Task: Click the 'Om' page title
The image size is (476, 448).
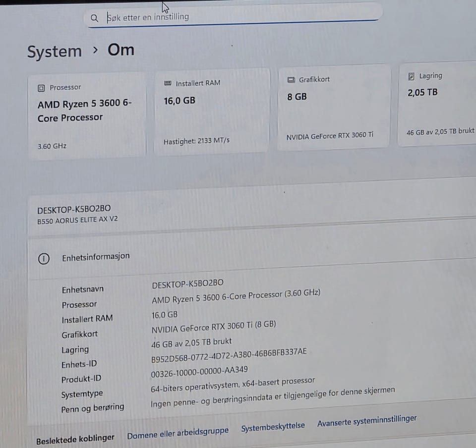Action: click(x=121, y=50)
